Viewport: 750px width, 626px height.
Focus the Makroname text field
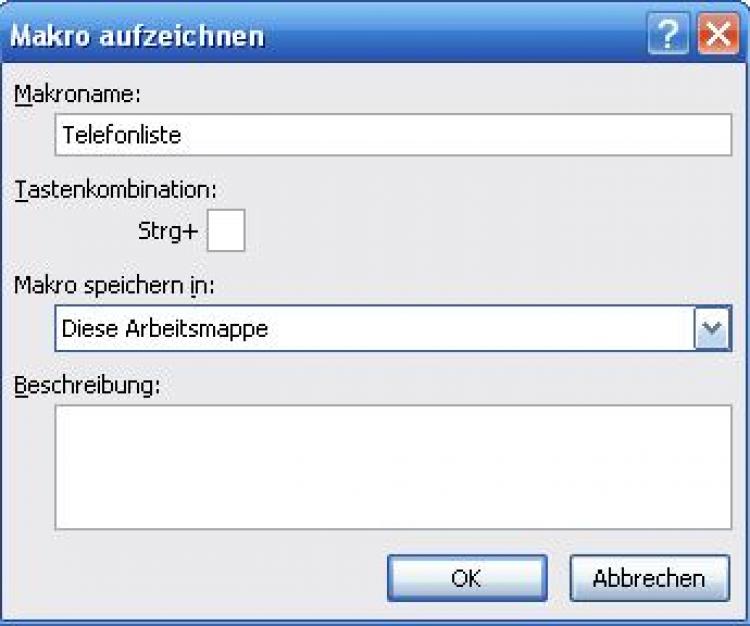pyautogui.click(x=393, y=135)
